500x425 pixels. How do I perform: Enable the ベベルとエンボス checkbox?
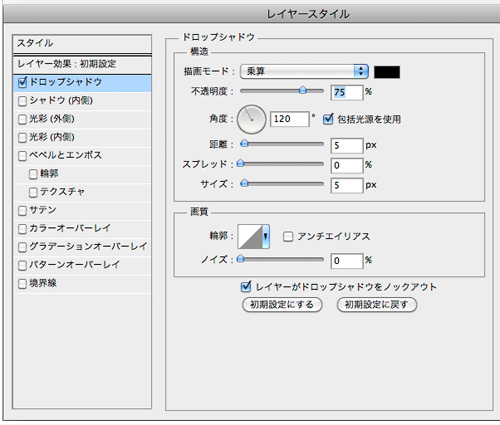(22, 156)
